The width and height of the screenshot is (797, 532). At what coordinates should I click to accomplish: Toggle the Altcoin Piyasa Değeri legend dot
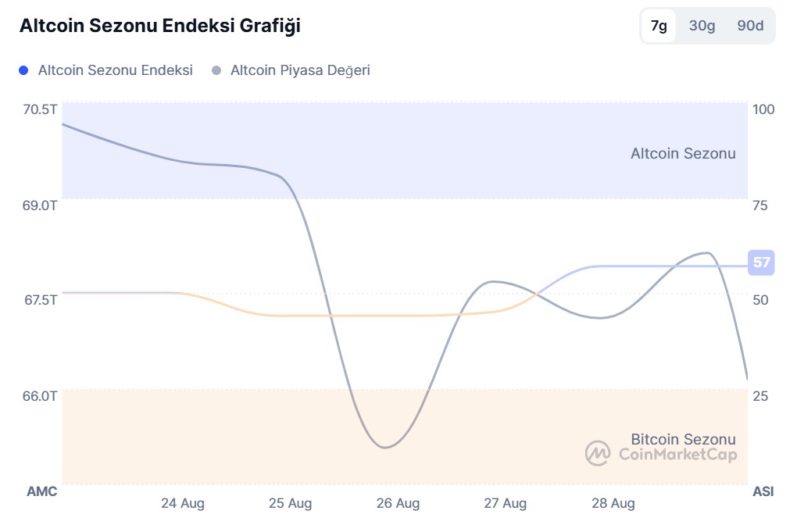click(216, 70)
